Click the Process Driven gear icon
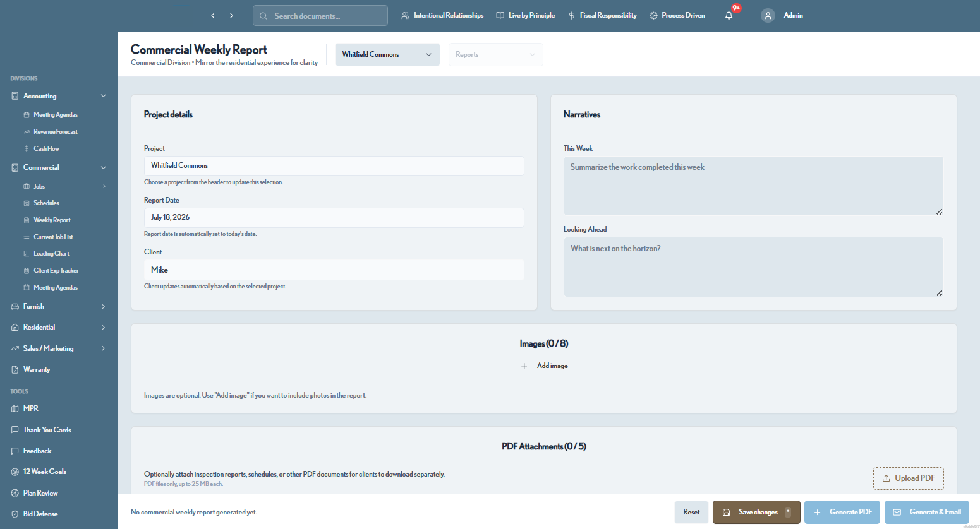Viewport: 980px width, 529px height. [x=653, y=16]
